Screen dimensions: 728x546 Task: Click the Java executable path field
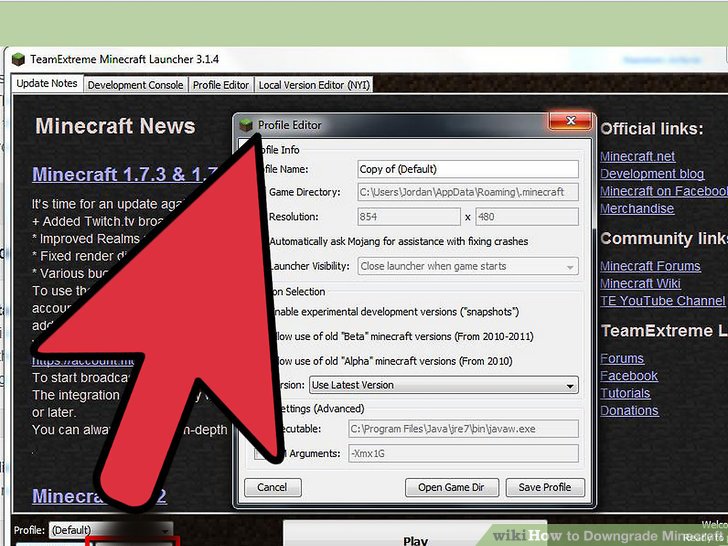pyautogui.click(x=463, y=429)
